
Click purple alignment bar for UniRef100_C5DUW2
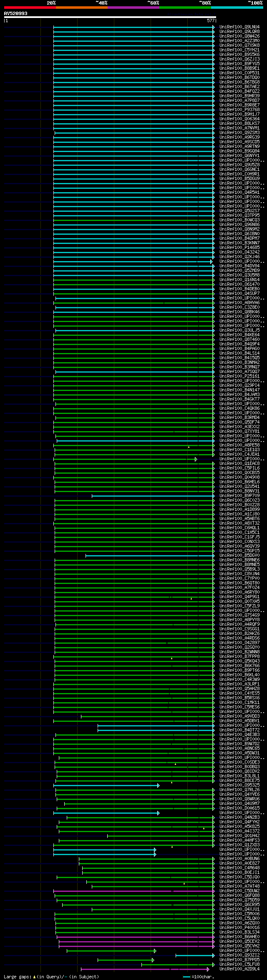133,891
